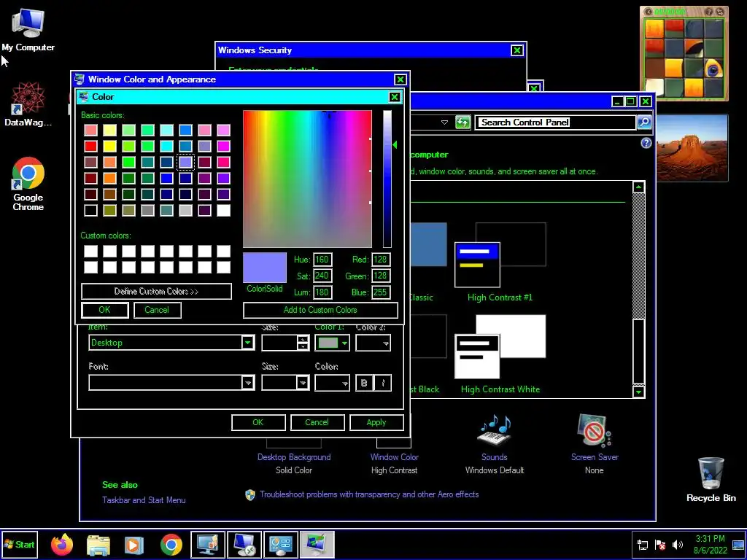Click Cancel in Window Color and Appearance

317,422
